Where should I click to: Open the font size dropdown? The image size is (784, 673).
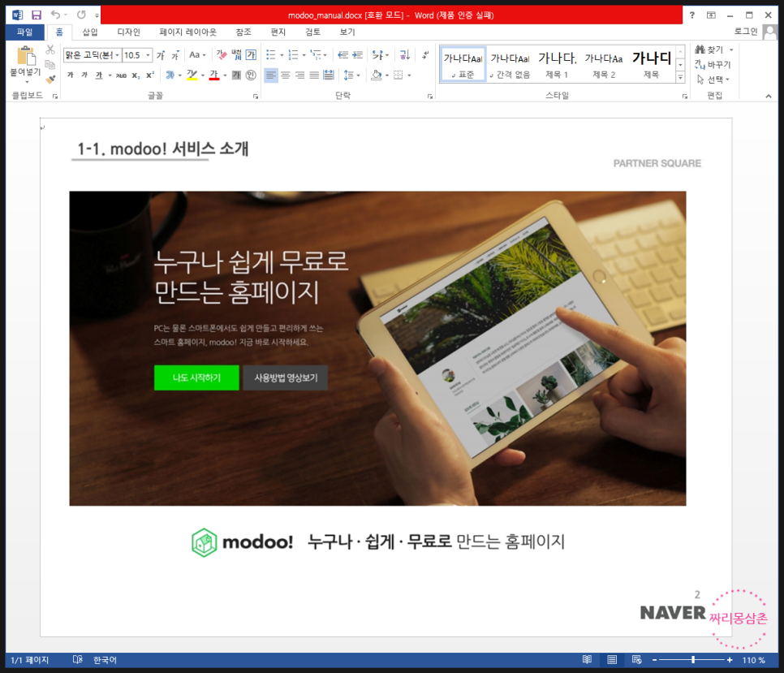pos(148,55)
